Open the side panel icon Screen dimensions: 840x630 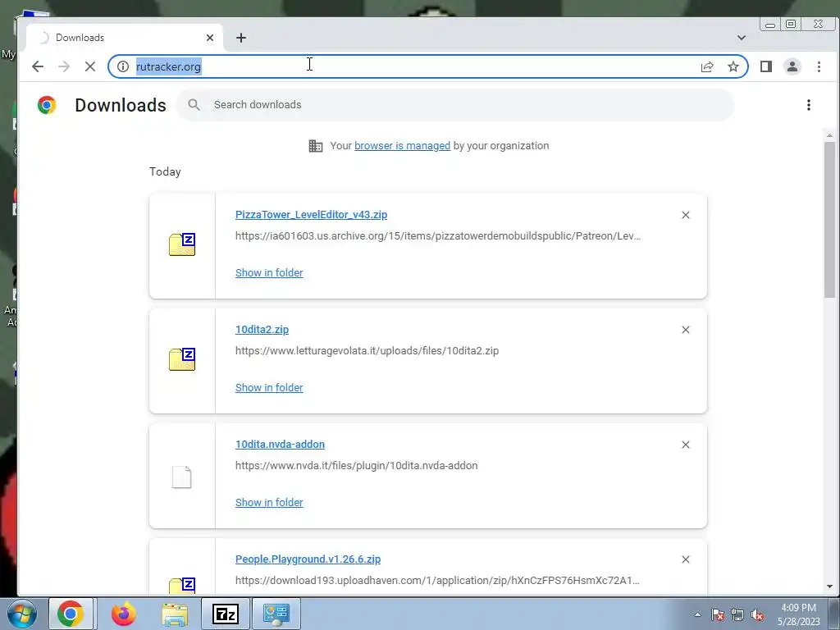(x=766, y=66)
